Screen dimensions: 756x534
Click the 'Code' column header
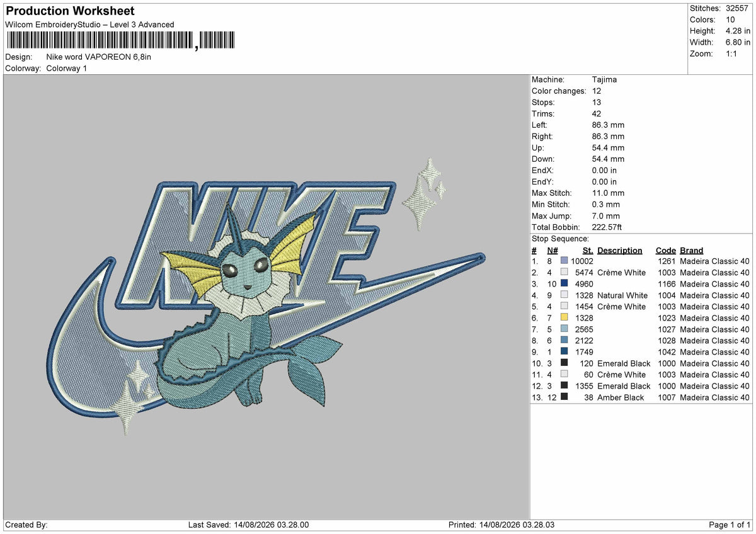(x=665, y=251)
